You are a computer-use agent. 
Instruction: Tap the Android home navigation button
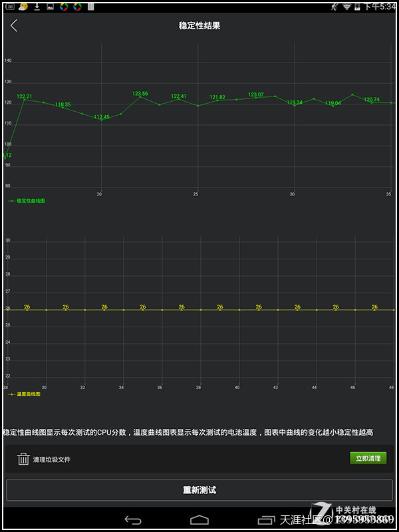point(199,519)
